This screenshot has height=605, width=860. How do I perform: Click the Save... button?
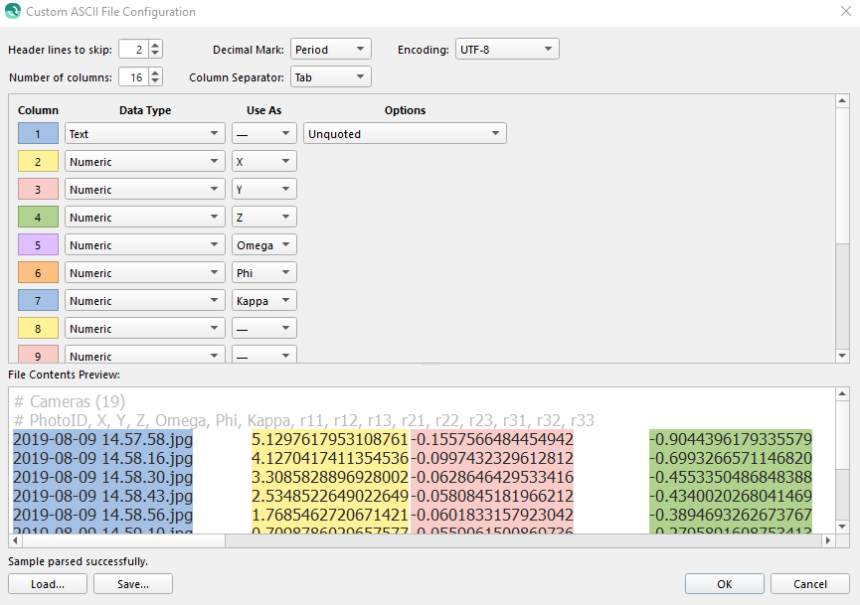pyautogui.click(x=133, y=584)
